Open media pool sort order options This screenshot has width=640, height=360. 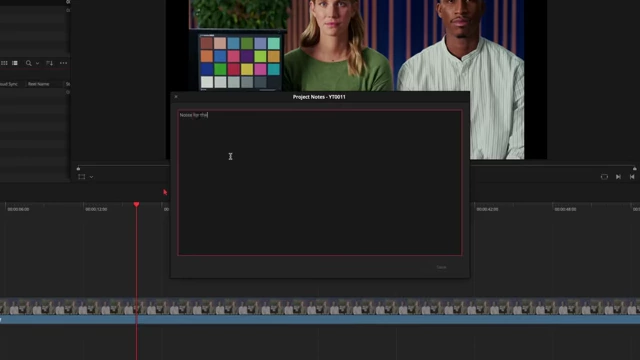49,63
